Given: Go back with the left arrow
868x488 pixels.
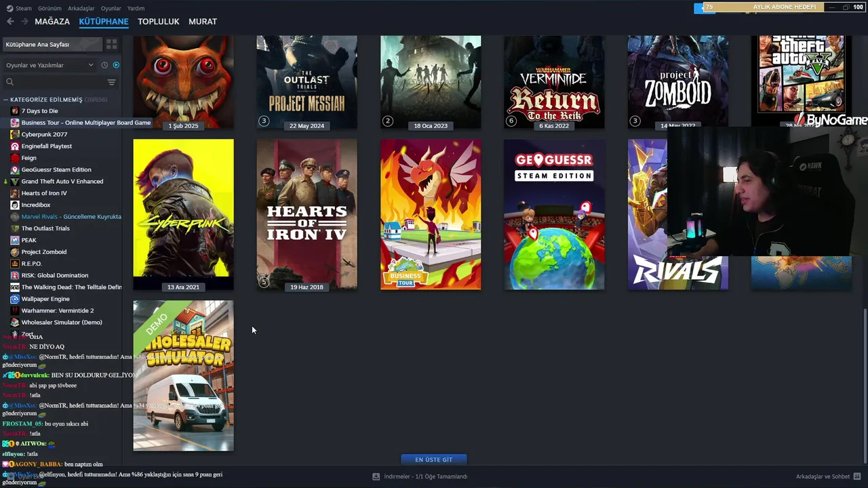Looking at the screenshot, I should click(x=10, y=22).
